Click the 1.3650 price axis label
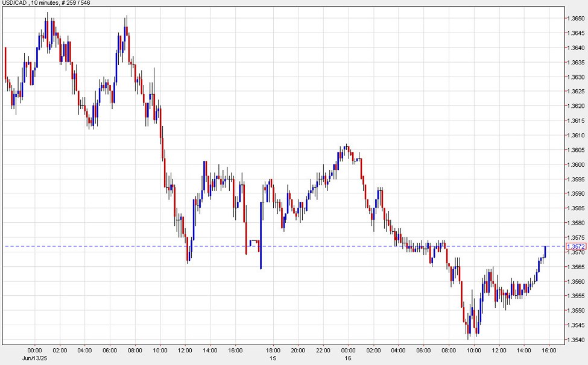Image resolution: width=588 pixels, height=365 pixels. [576, 19]
